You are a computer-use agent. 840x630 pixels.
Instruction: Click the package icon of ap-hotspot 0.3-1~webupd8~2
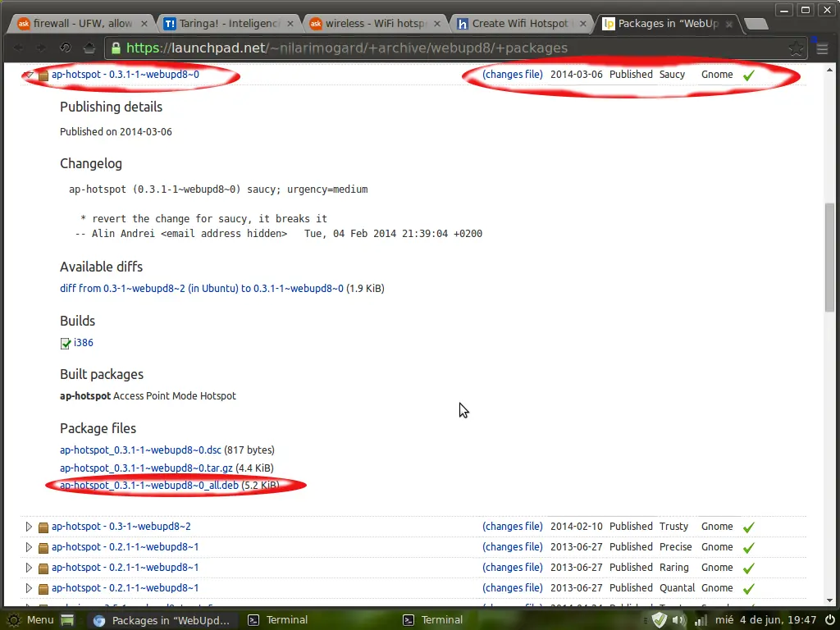pos(43,527)
